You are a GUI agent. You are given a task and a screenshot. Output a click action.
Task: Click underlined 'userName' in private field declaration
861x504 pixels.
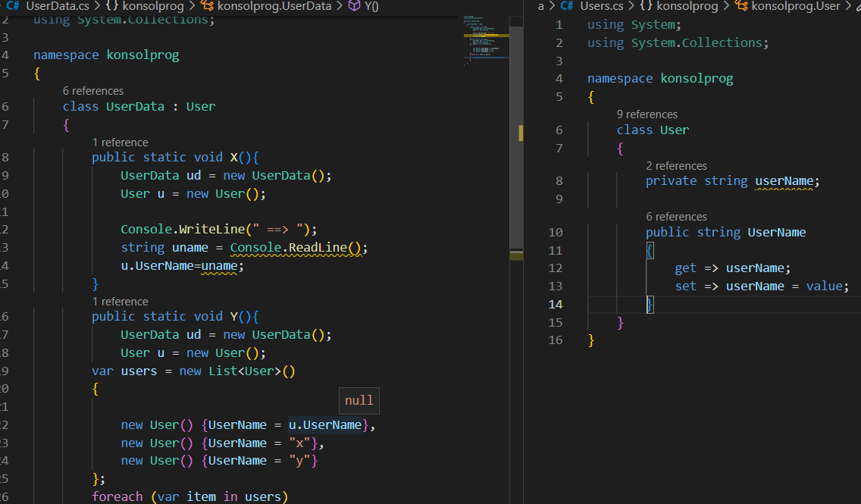tap(784, 181)
